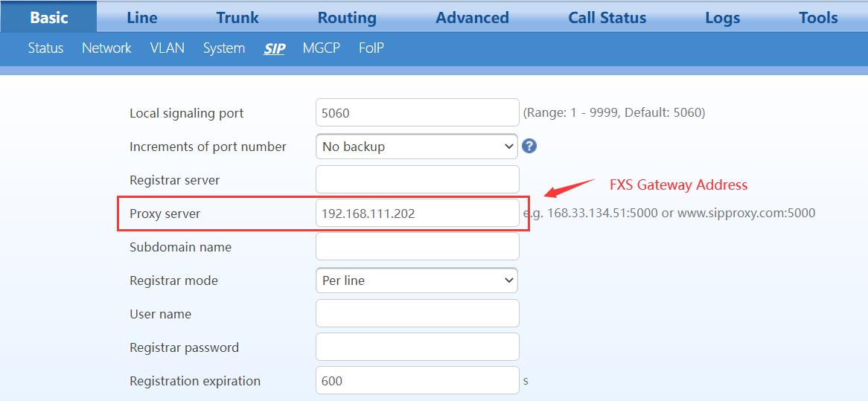The image size is (868, 401).
Task: Click the Local signaling port field
Action: tap(417, 113)
